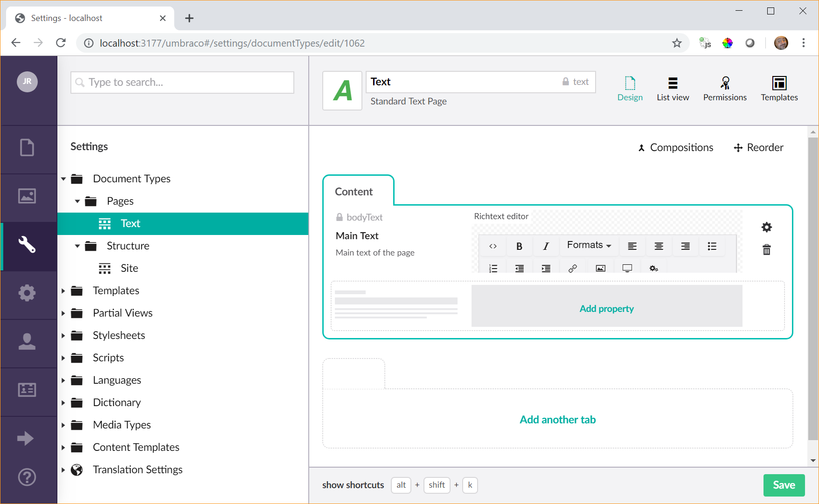Click show shortcuts link
819x504 pixels.
tap(353, 485)
